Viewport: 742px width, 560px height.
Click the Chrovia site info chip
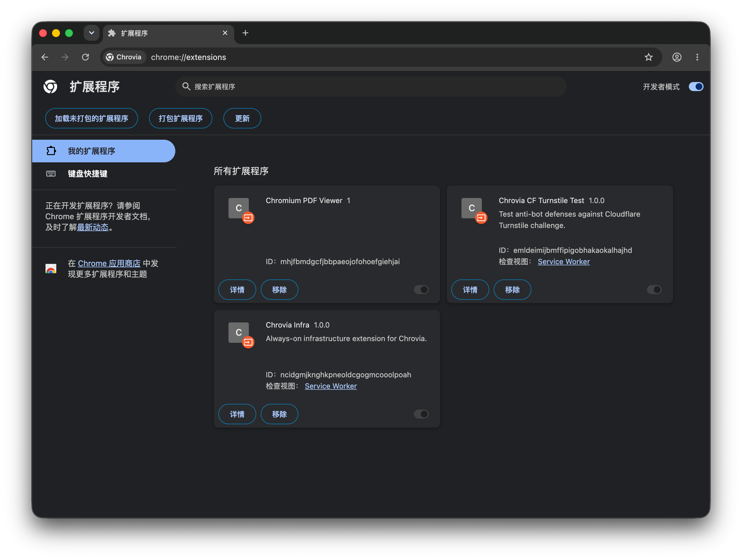124,57
